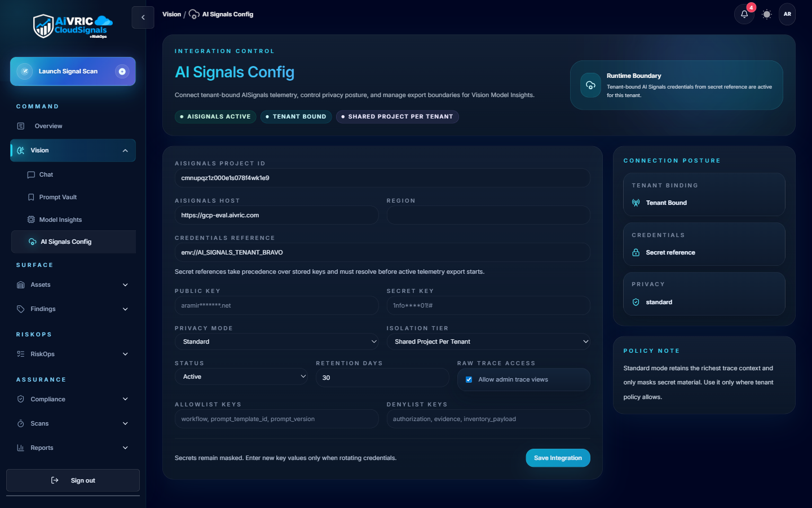The image size is (812, 508).
Task: Click the empty Region field
Action: point(488,215)
